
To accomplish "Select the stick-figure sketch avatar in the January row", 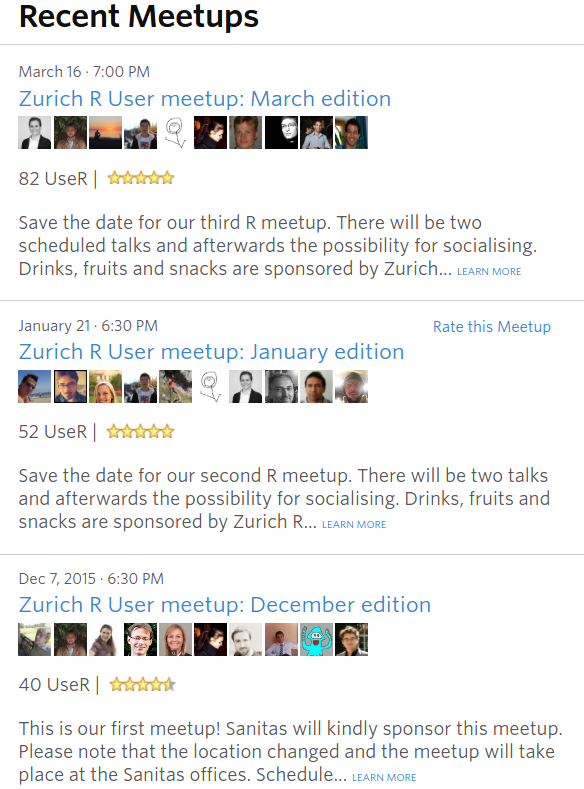I will tap(211, 386).
